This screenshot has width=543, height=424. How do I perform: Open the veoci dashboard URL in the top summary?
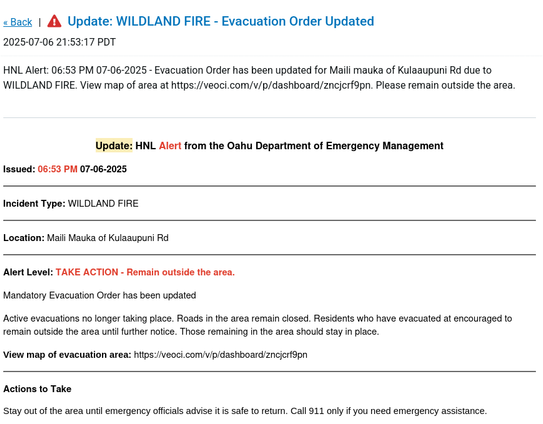pyautogui.click(x=271, y=85)
